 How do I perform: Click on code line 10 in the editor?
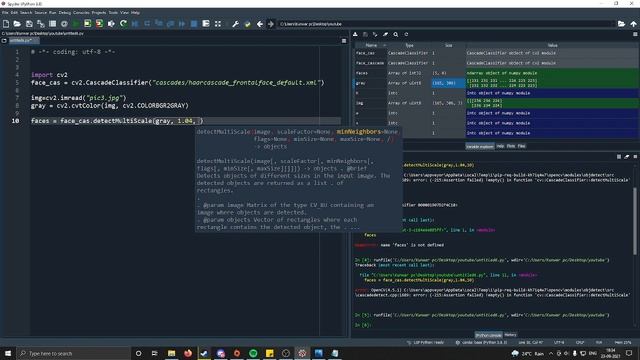click(186, 121)
